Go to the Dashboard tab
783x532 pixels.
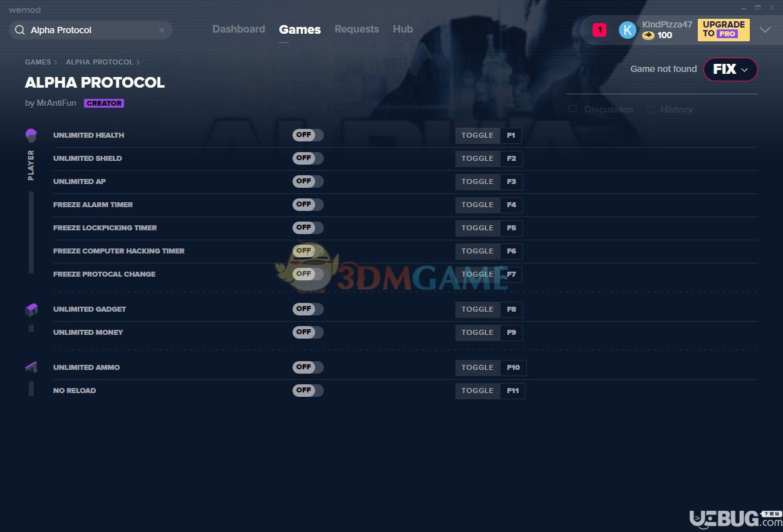pyautogui.click(x=239, y=29)
